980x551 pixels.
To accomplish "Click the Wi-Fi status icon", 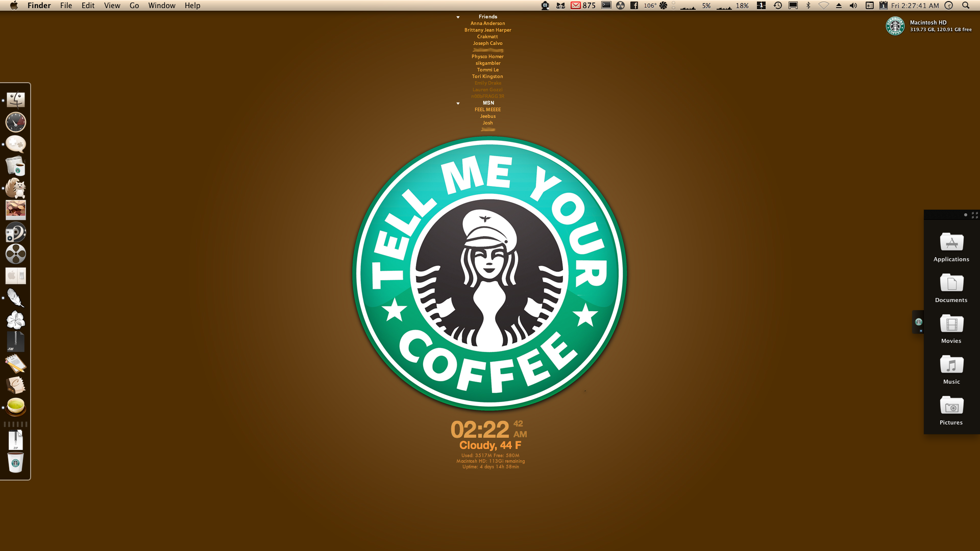I will [x=823, y=6].
